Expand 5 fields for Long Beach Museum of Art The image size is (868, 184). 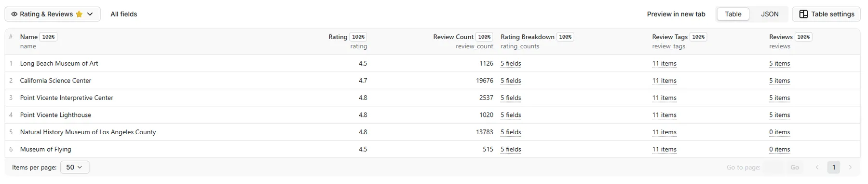click(x=511, y=63)
